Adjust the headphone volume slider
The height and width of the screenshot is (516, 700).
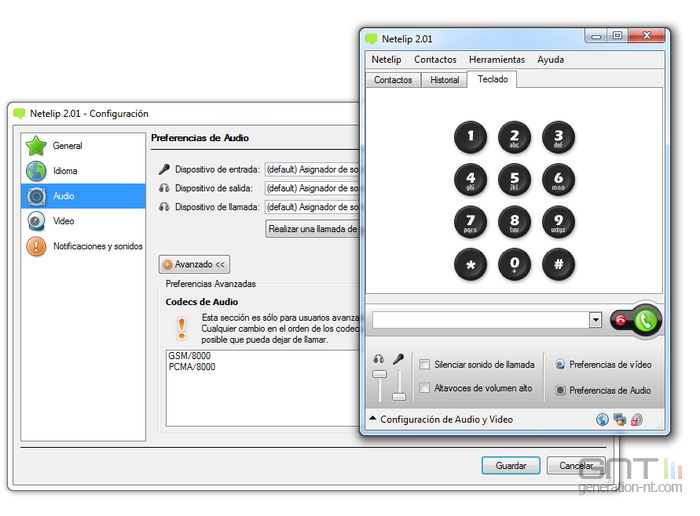(x=379, y=374)
